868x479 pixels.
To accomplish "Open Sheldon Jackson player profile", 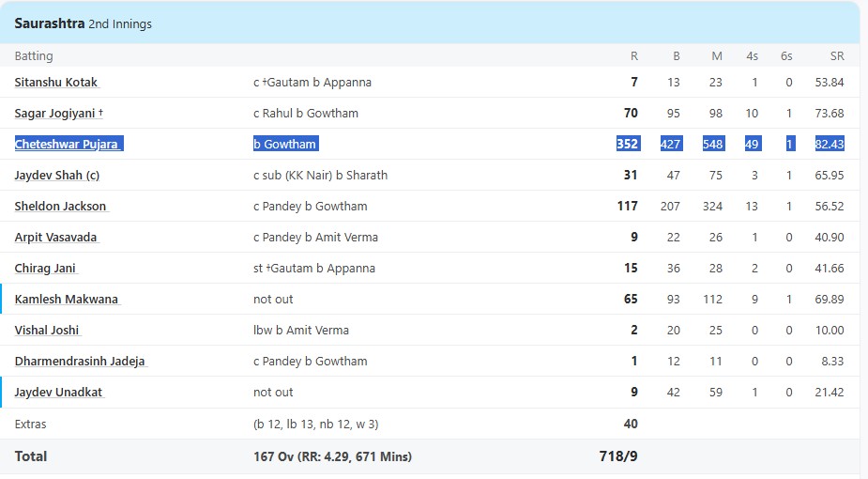I will tap(60, 206).
